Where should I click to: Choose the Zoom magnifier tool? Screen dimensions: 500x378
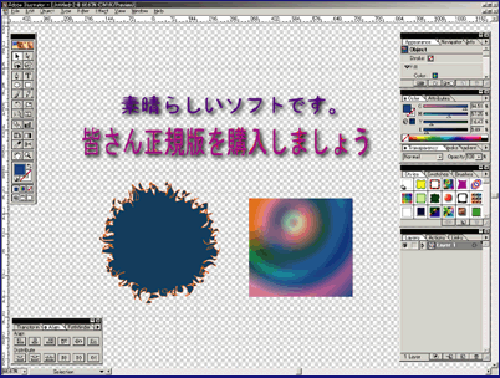tap(28, 155)
